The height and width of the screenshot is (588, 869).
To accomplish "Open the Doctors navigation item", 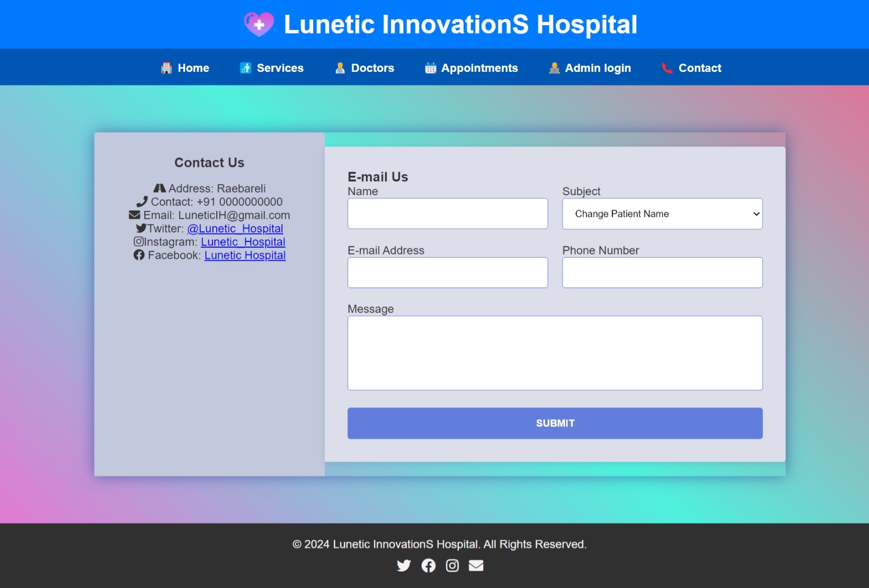I will (365, 68).
